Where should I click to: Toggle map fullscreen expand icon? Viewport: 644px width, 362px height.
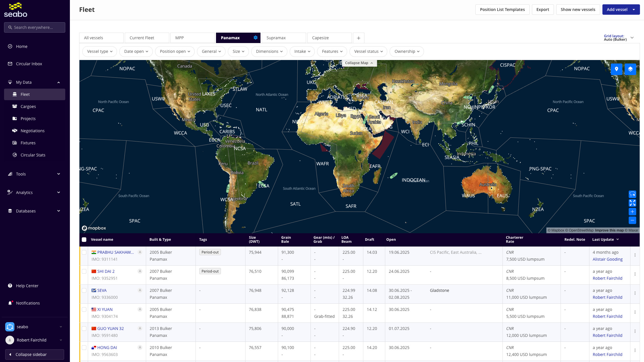click(x=632, y=203)
